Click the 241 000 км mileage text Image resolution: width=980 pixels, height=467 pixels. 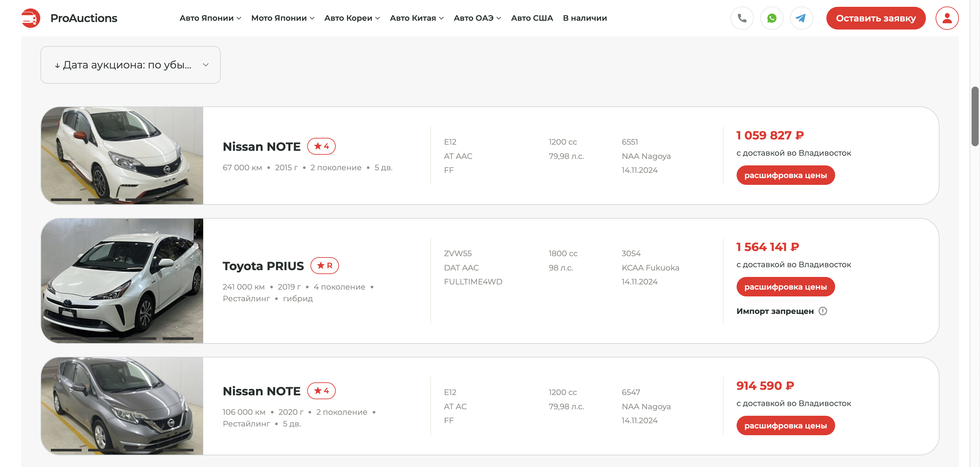point(243,287)
